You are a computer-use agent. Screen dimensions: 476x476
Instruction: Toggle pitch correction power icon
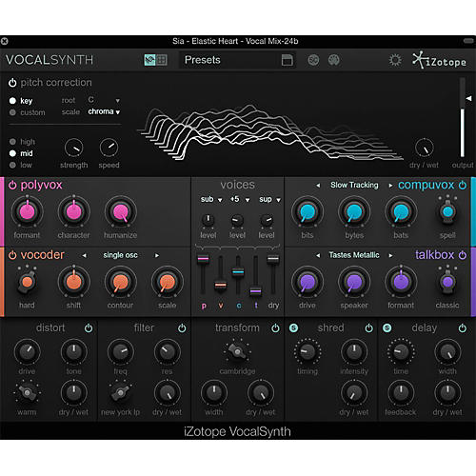tap(12, 83)
